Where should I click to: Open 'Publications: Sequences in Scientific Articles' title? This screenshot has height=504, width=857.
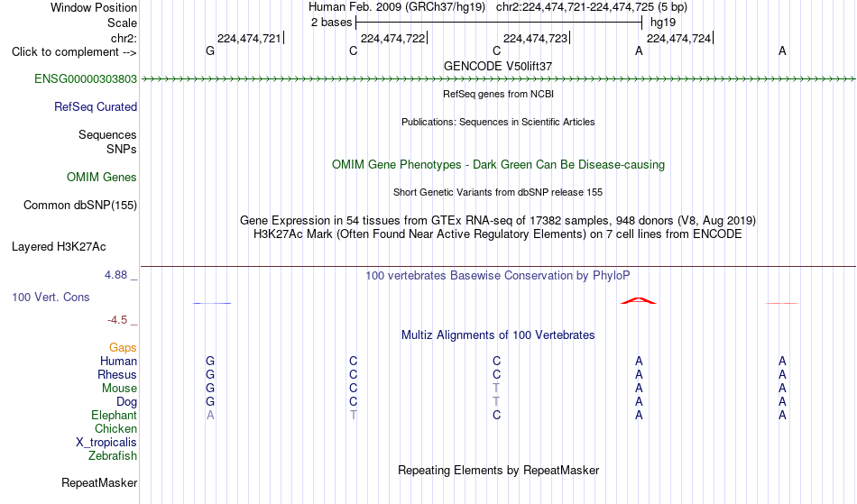click(498, 123)
